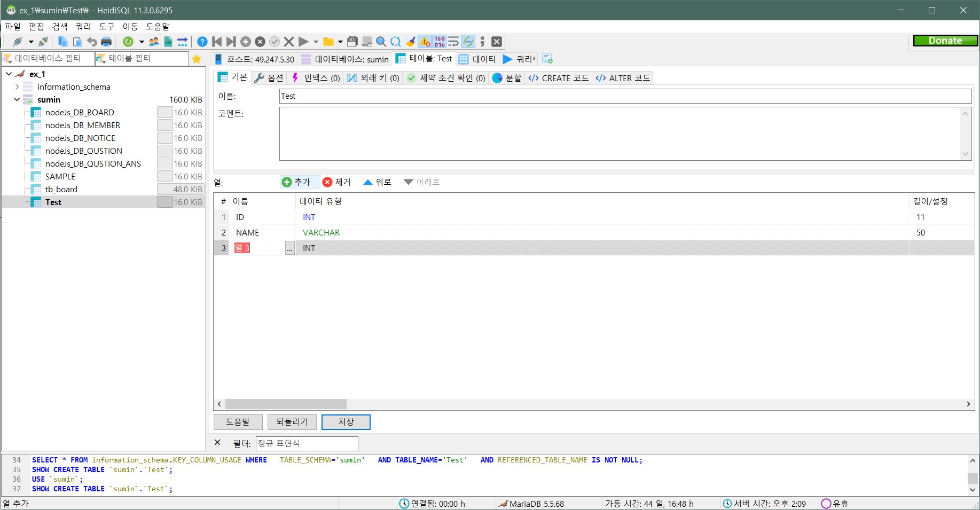Click the save floppy disk icon
The height and width of the screenshot is (510, 980).
(352, 42)
